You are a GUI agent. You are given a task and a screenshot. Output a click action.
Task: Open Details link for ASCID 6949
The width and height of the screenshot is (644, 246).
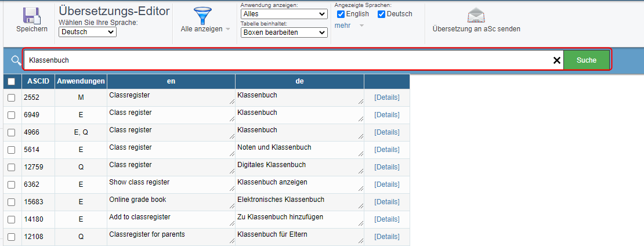click(x=386, y=115)
